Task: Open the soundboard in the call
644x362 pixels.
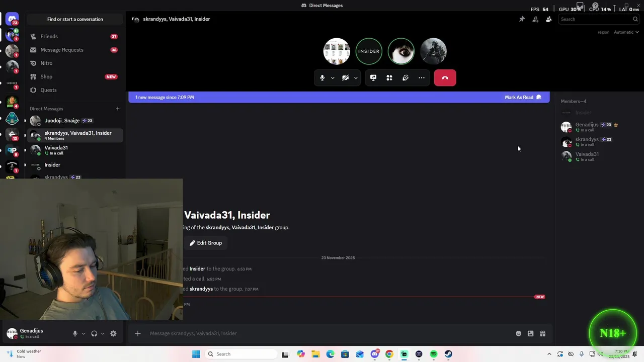Action: [x=406, y=78]
